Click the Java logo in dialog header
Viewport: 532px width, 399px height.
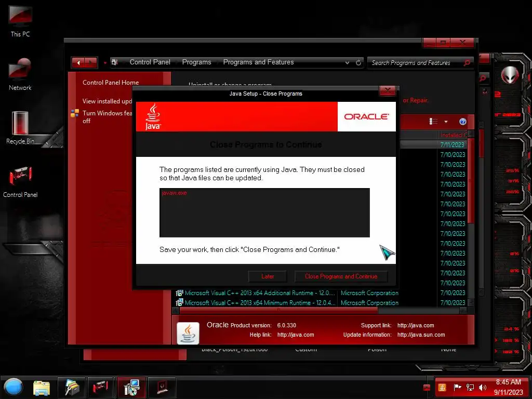click(x=153, y=117)
